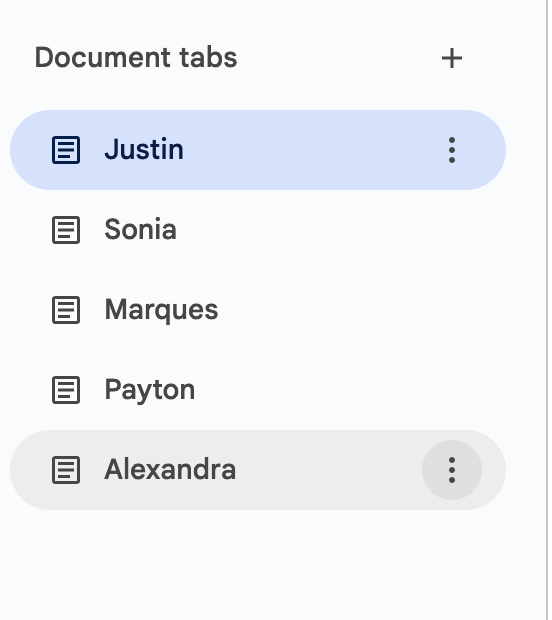Click the Document tabs heading
The width and height of the screenshot is (552, 620).
(x=136, y=58)
